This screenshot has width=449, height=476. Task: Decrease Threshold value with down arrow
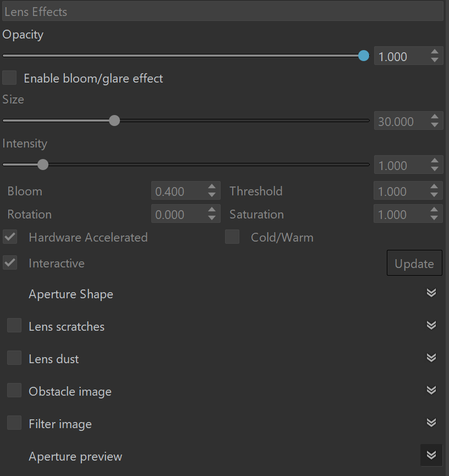point(434,195)
